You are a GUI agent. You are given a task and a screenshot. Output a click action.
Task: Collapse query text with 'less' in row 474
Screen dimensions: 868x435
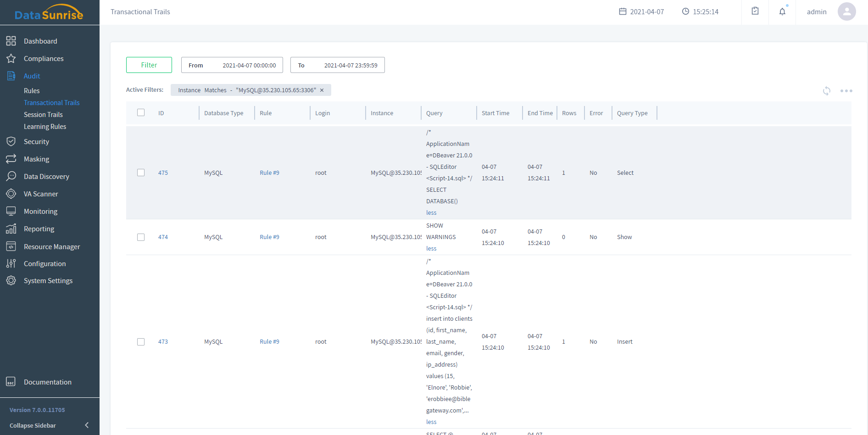(431, 249)
